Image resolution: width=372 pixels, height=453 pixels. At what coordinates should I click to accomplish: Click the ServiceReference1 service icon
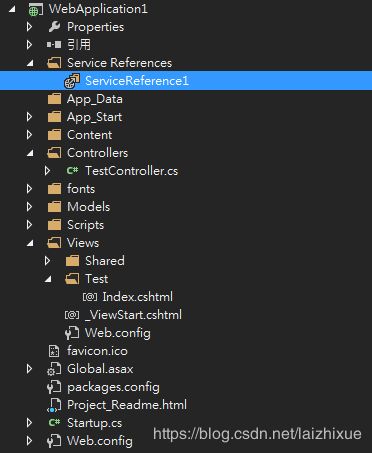[72, 81]
